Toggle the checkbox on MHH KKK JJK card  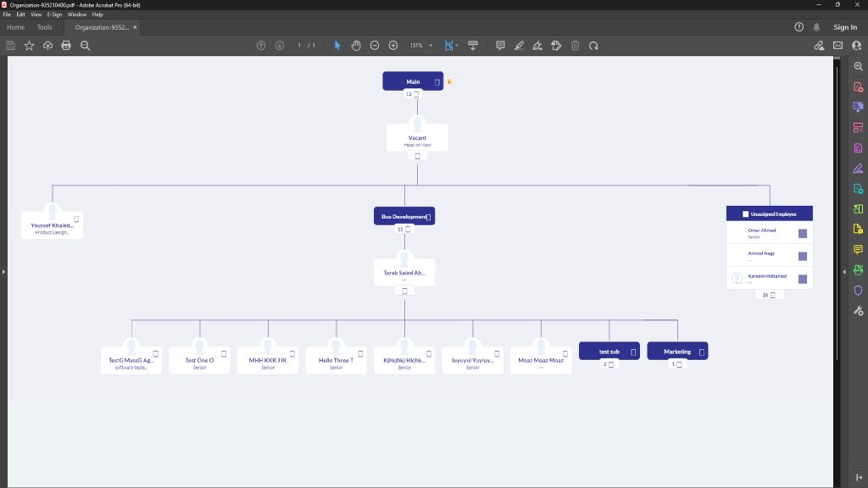(x=292, y=353)
